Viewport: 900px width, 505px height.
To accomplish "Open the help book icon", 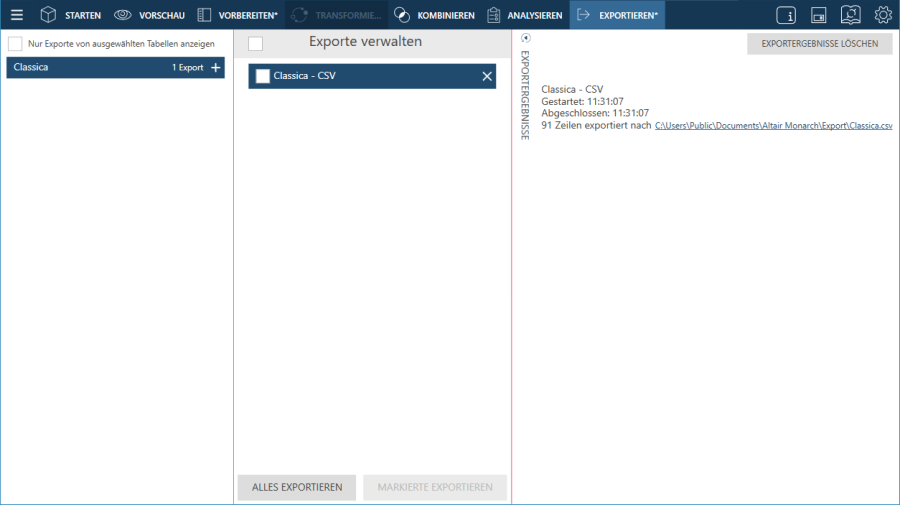I will (x=850, y=15).
